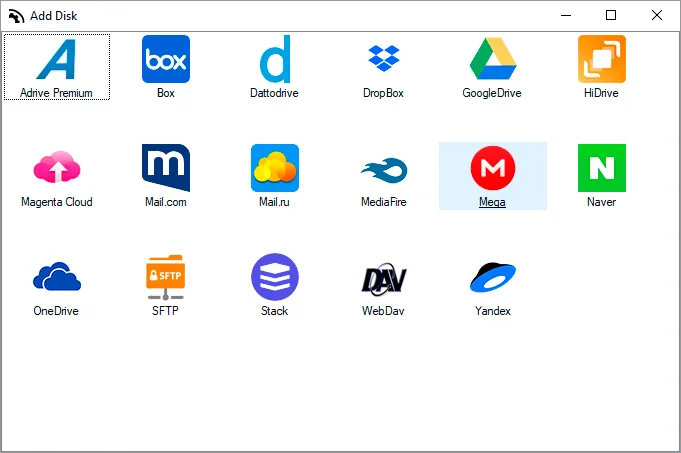Minimize the Add Disk window
This screenshot has width=681, height=453.
pos(566,16)
